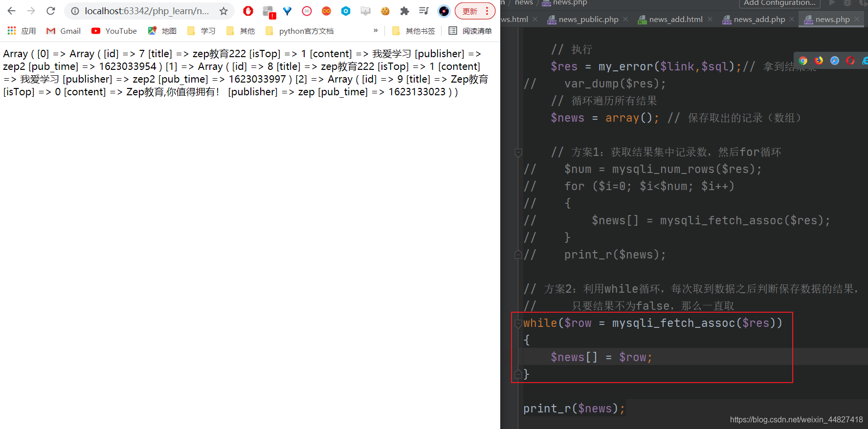Open Chrome three-dot menu
This screenshot has width=868, height=429.
(x=487, y=11)
